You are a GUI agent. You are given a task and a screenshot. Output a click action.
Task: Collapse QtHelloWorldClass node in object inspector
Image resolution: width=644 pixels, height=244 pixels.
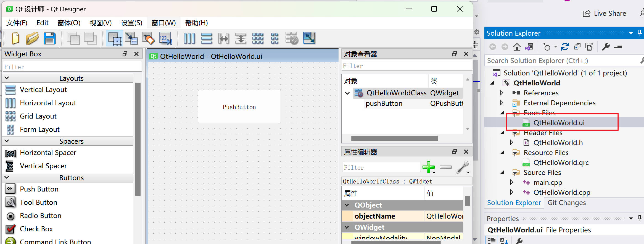[x=347, y=93]
